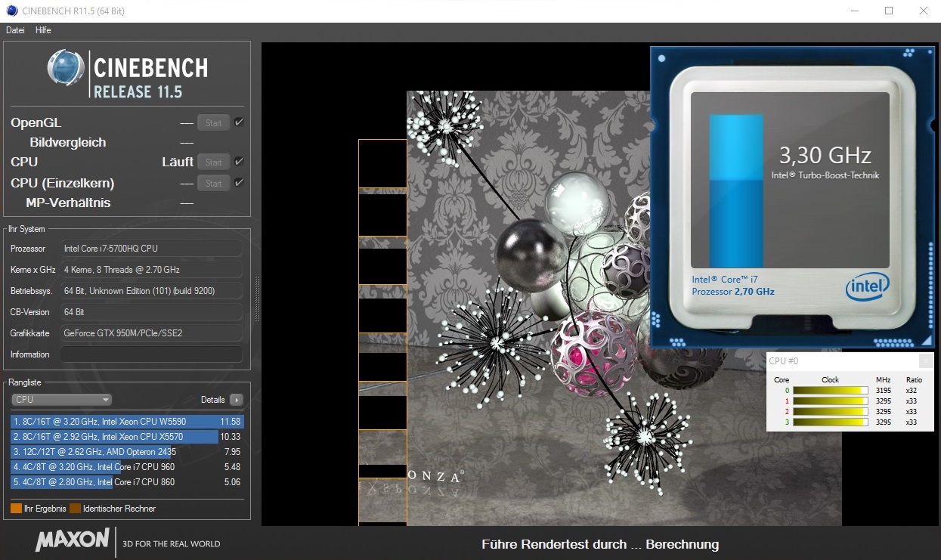The image size is (941, 560).
Task: Click the Kerne x GHz field value
Action: pyautogui.click(x=151, y=270)
